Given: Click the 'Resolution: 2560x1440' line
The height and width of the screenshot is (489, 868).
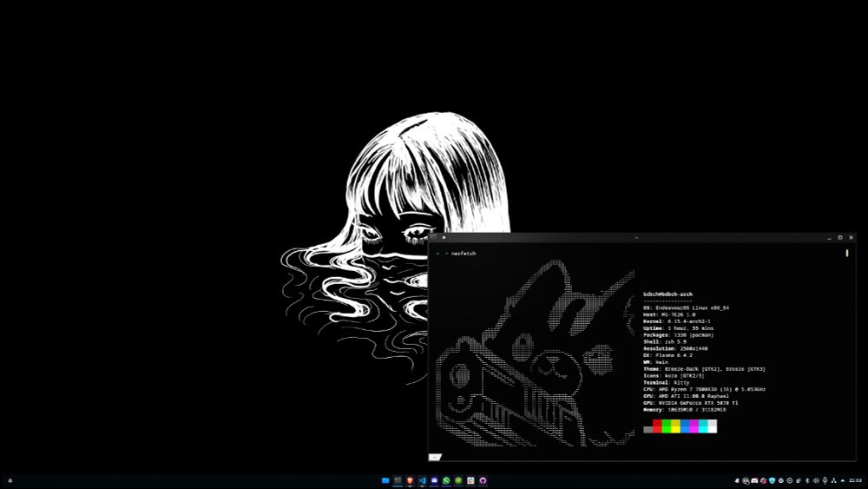Looking at the screenshot, I should (x=675, y=349).
